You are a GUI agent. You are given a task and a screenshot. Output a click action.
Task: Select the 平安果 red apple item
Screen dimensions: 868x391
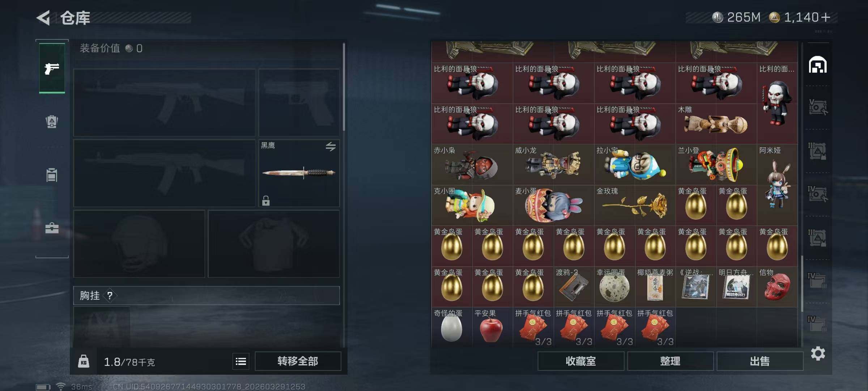click(x=492, y=327)
